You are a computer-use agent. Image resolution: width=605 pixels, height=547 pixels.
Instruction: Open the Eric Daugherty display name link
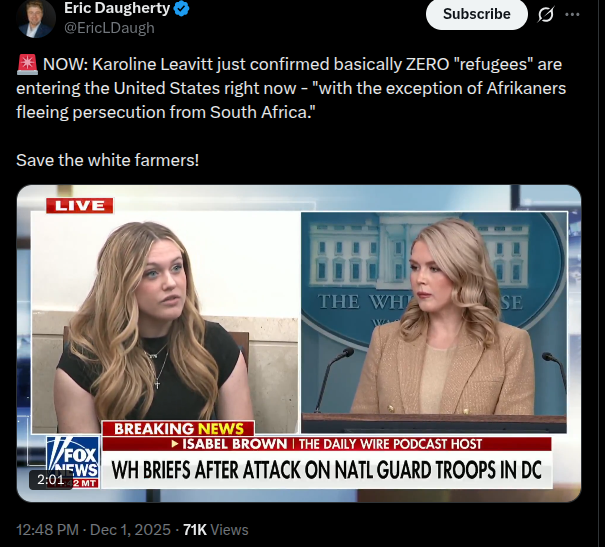click(117, 8)
